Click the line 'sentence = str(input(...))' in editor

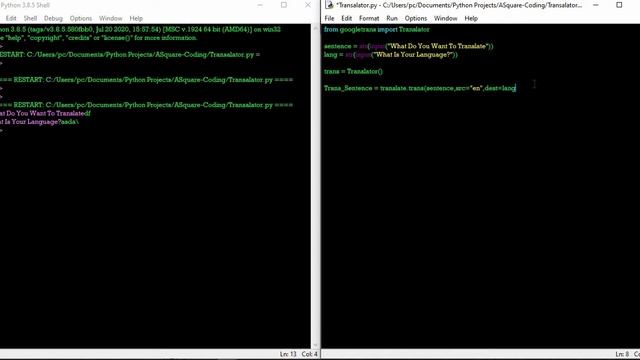point(409,46)
